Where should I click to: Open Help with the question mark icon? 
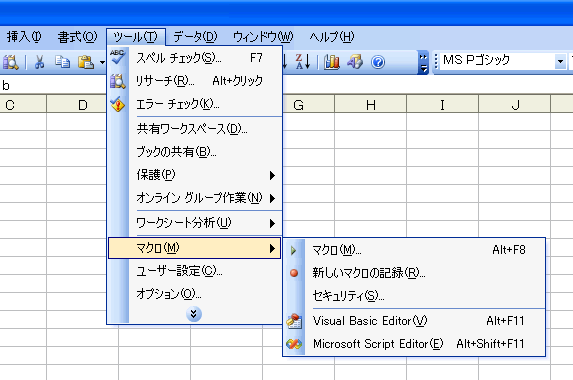[x=378, y=62]
